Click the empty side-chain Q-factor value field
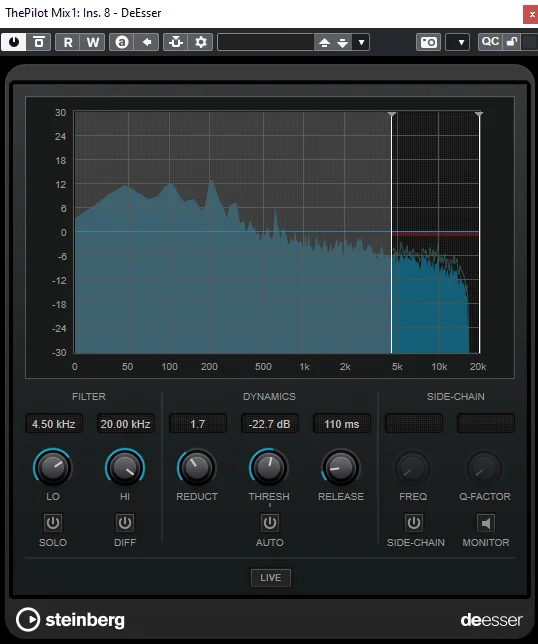538x644 pixels. point(486,424)
